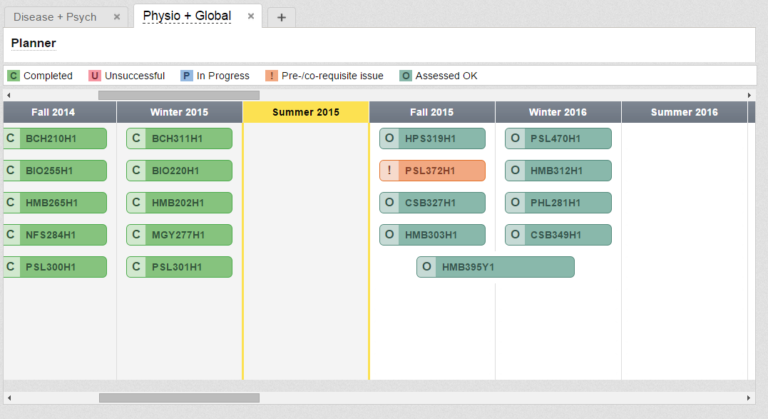Click the Unsuccessful legend icon
This screenshot has width=768, height=419.
tap(95, 75)
